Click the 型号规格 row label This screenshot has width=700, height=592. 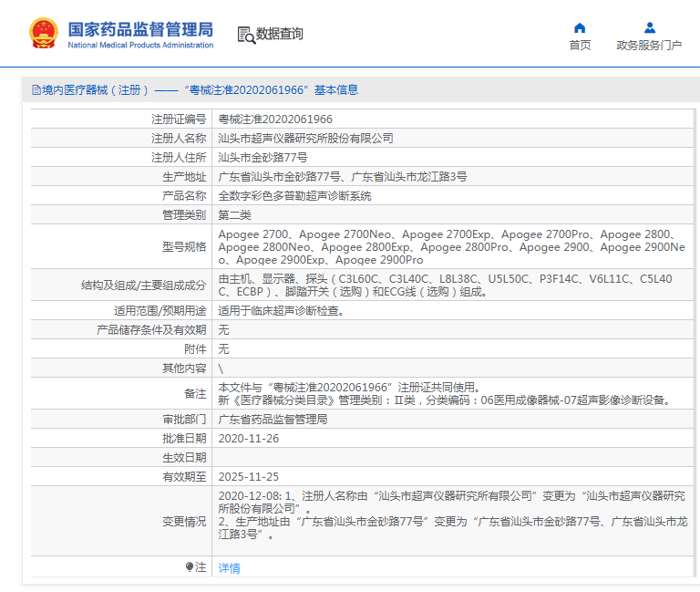click(184, 247)
